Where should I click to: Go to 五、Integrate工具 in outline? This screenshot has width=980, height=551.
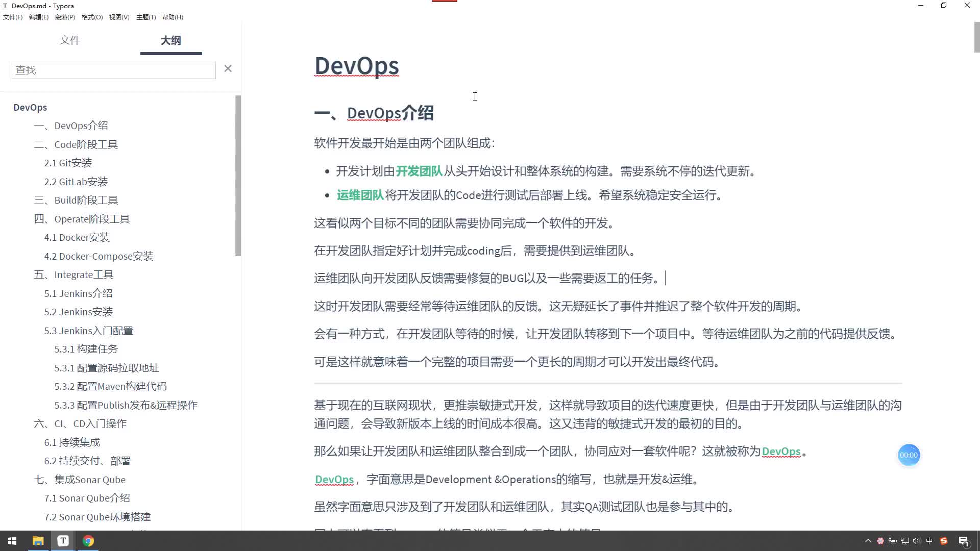pos(73,274)
